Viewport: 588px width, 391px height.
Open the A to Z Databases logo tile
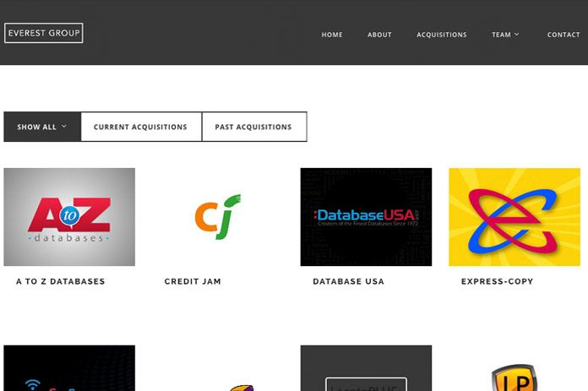[69, 217]
